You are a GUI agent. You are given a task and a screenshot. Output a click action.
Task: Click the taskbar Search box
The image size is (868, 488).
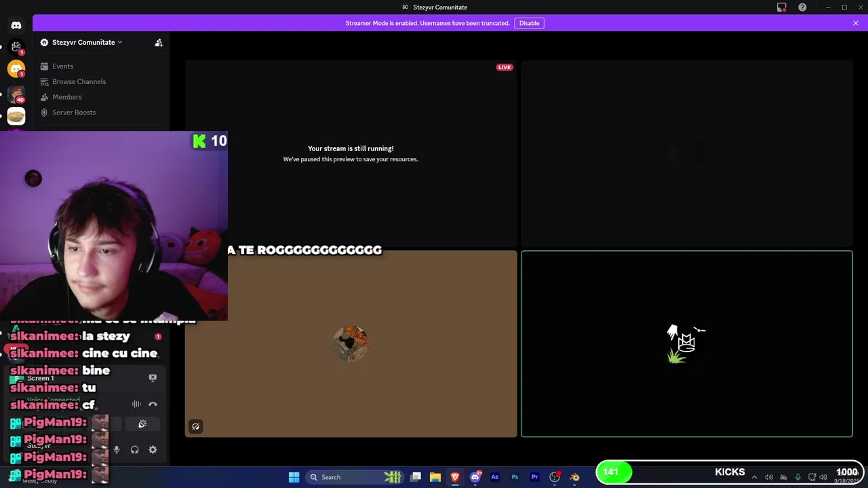point(356,477)
